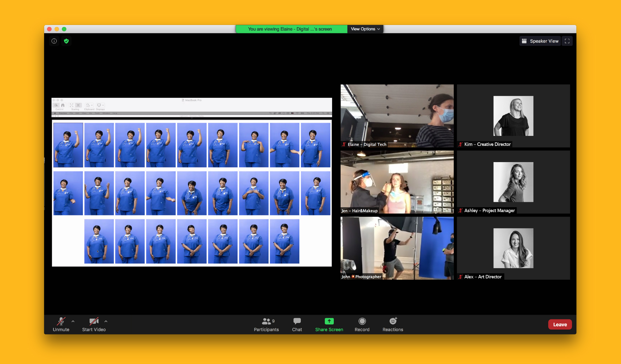Expand the audio options chevron beside Unmute
Image resolution: width=621 pixels, height=364 pixels.
point(73,321)
